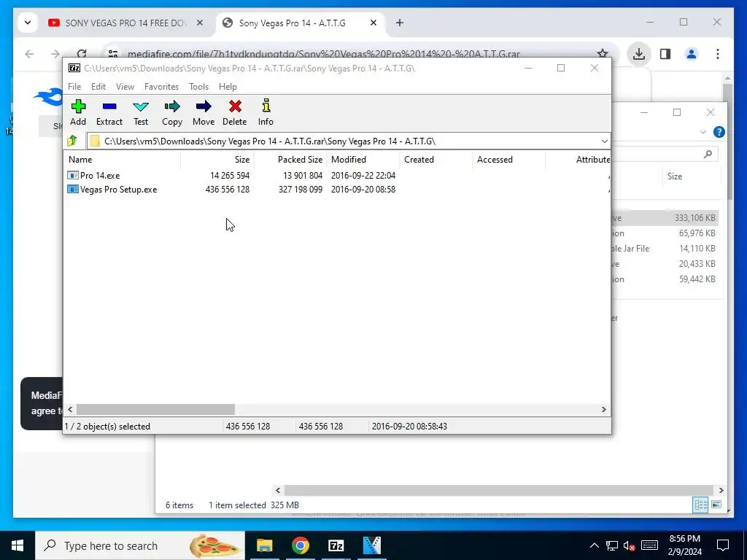Sort files by Size column in 7-Zip

click(x=217, y=160)
